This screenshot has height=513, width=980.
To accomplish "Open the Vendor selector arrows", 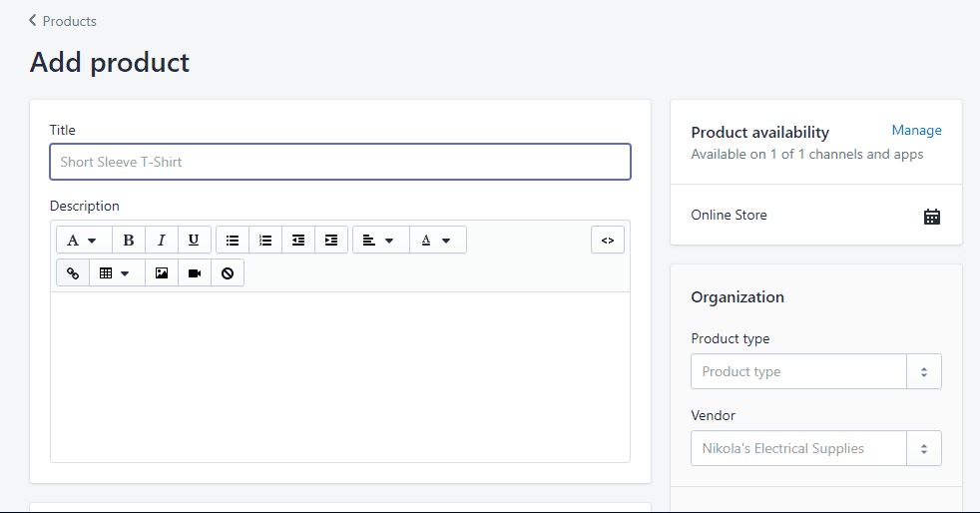I will click(924, 449).
